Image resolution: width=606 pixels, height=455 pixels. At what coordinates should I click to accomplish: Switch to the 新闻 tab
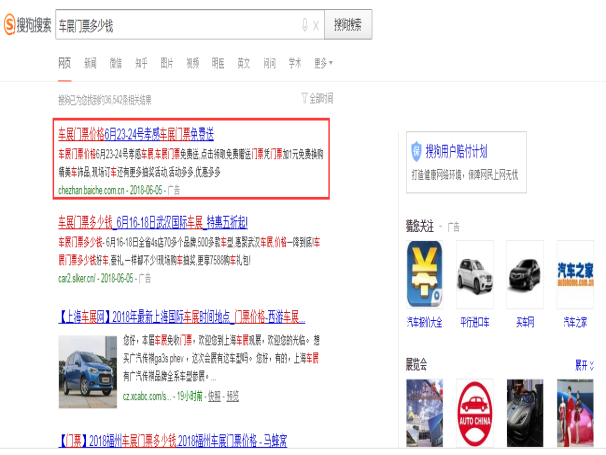pyautogui.click(x=90, y=63)
